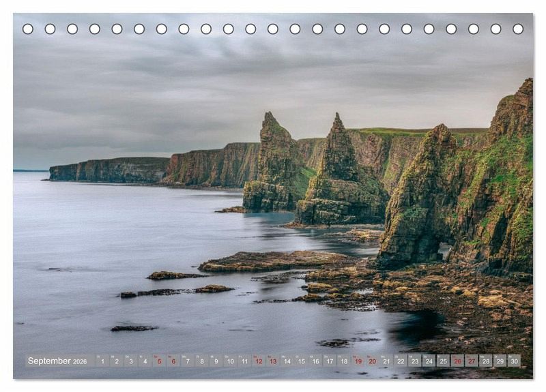Pick day 10 on the calendar strip

tap(230, 361)
